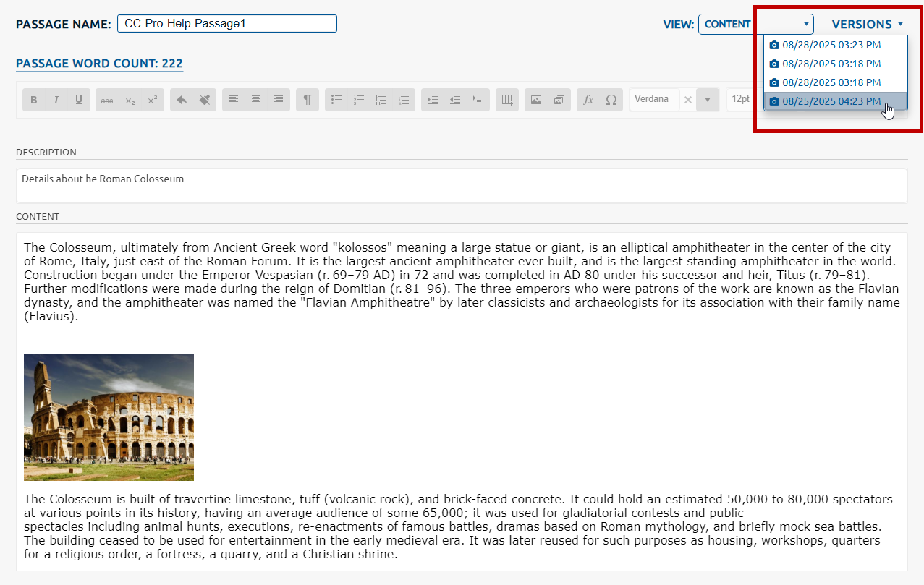924x585 pixels.
Task: Toggle underline formatting in the toolbar
Action: [x=79, y=100]
